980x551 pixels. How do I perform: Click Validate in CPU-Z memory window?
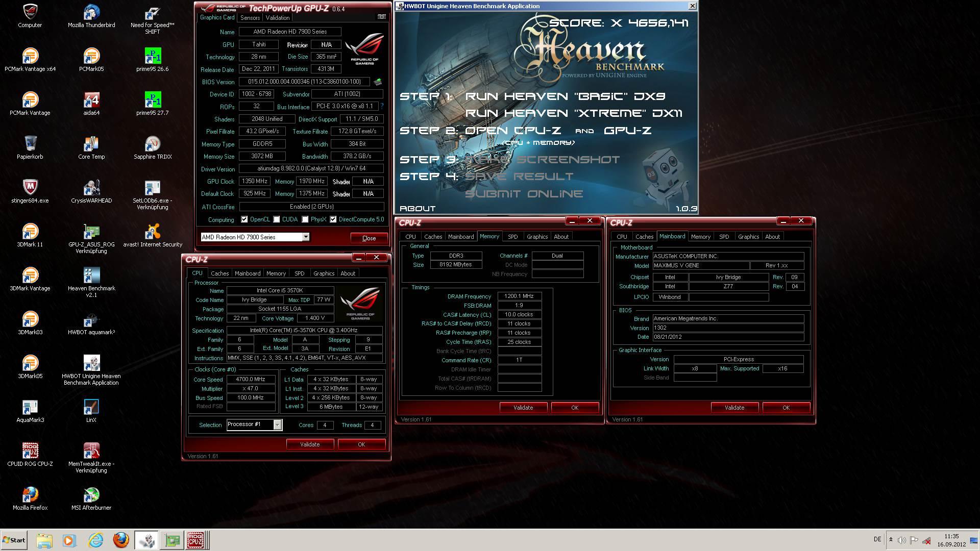pyautogui.click(x=523, y=408)
